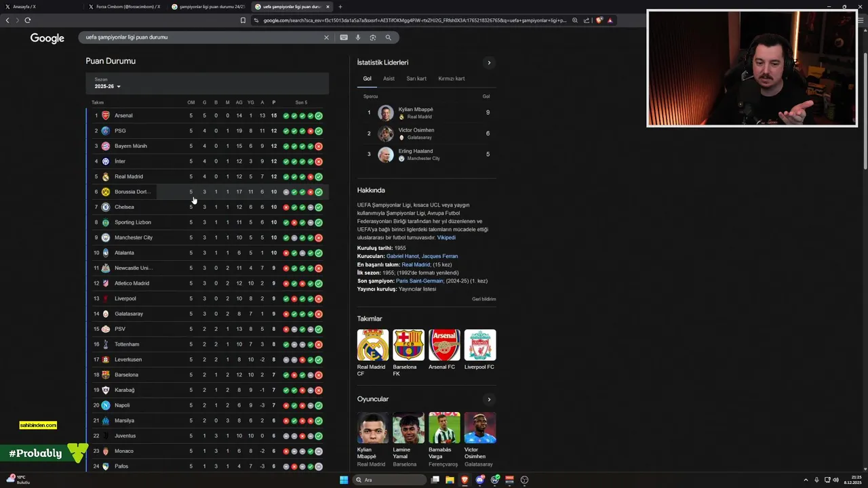
Task: Switch to şampiyonlar ligi puan durumu 24/25 tab
Action: (x=209, y=7)
